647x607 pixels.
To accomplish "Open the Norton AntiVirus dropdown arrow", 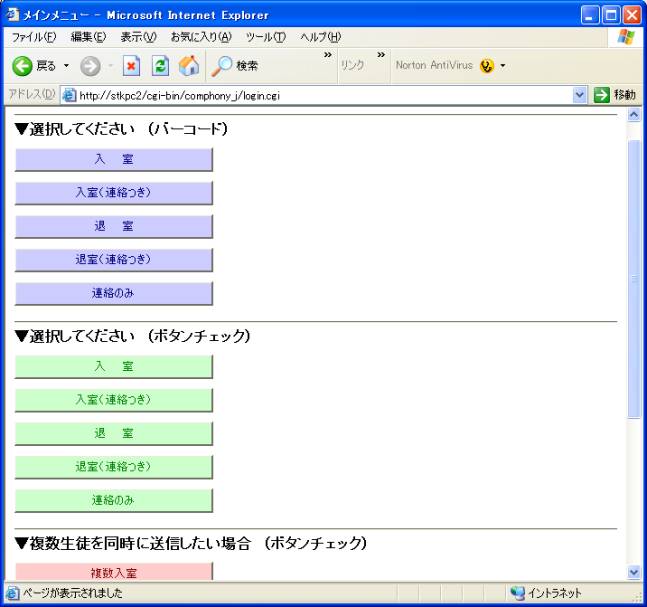I will point(503,66).
